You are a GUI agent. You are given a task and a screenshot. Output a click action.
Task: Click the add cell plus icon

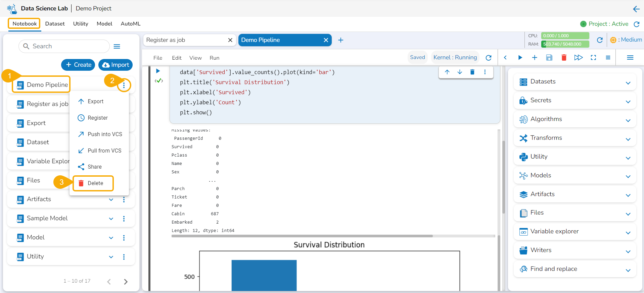[x=535, y=58]
